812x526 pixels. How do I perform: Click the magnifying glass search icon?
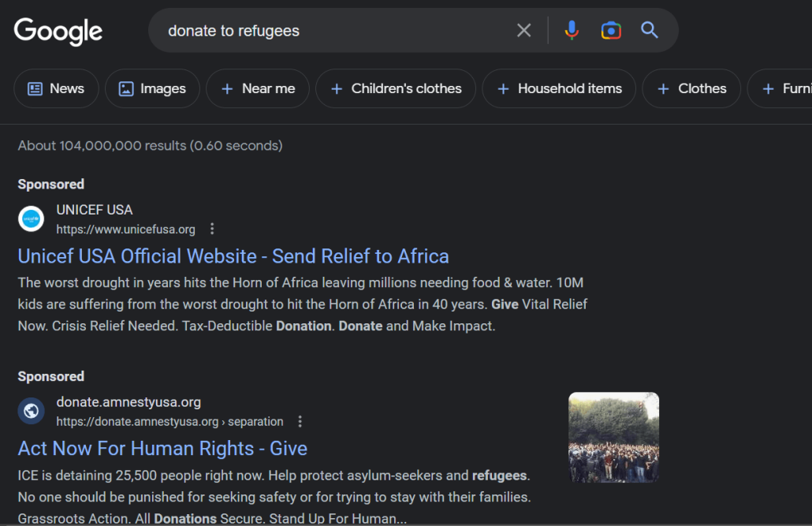650,31
